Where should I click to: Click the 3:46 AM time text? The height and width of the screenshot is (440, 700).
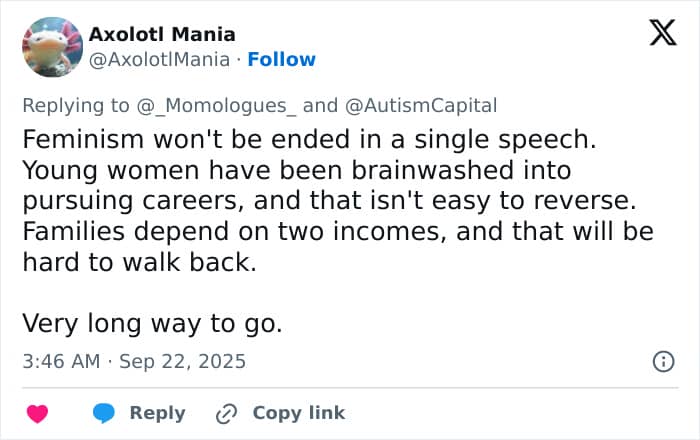click(61, 361)
